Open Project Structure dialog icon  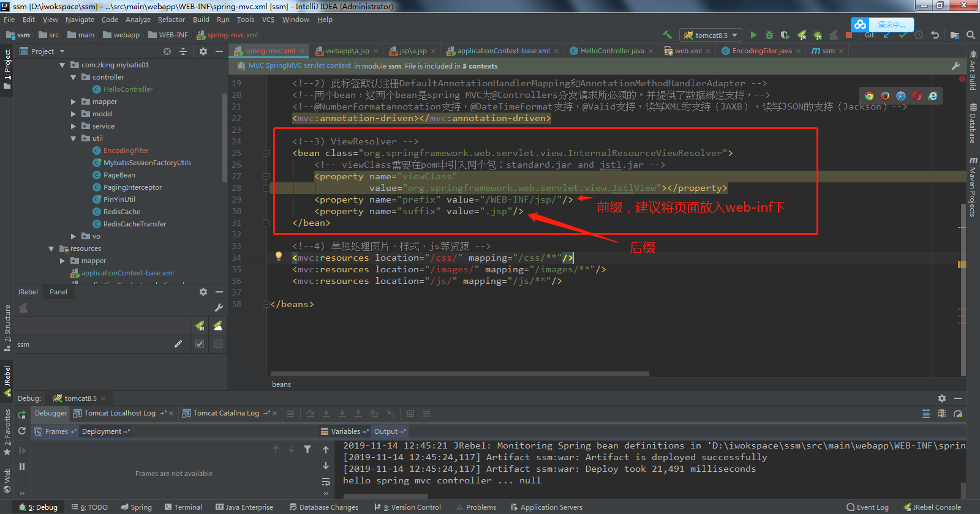(955, 35)
